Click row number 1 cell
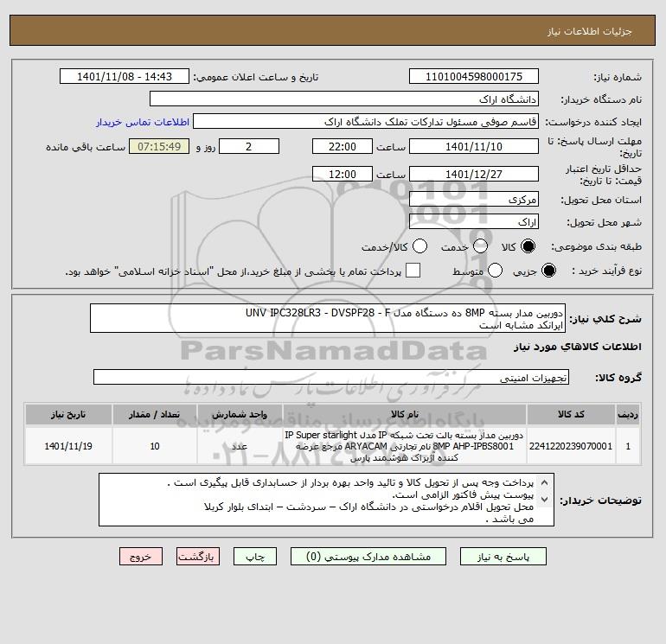666x644 pixels. (x=628, y=446)
